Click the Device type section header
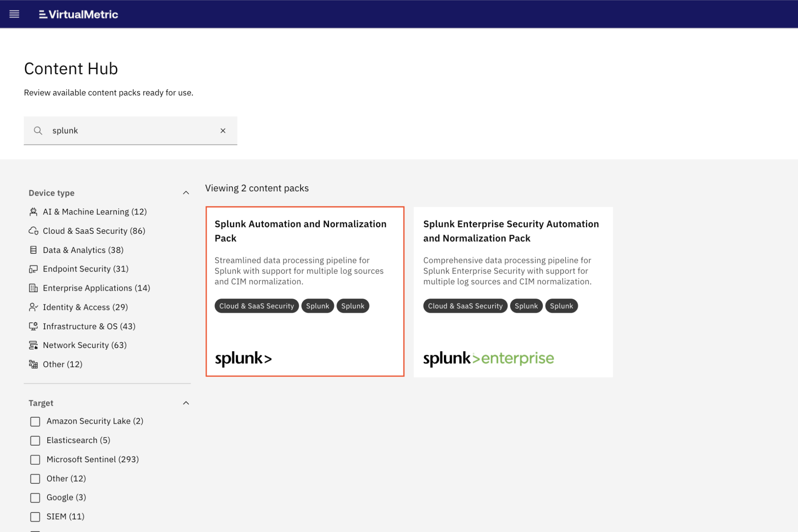Image resolution: width=798 pixels, height=532 pixels. (x=52, y=193)
